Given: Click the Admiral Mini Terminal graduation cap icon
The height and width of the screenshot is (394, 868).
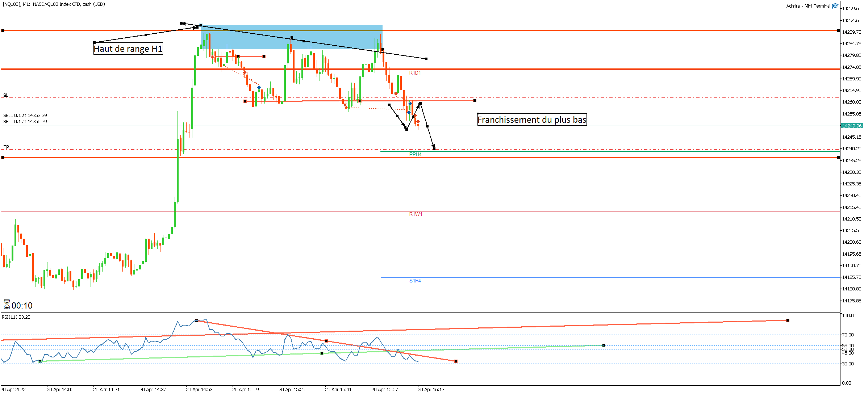Looking at the screenshot, I should click(835, 6).
